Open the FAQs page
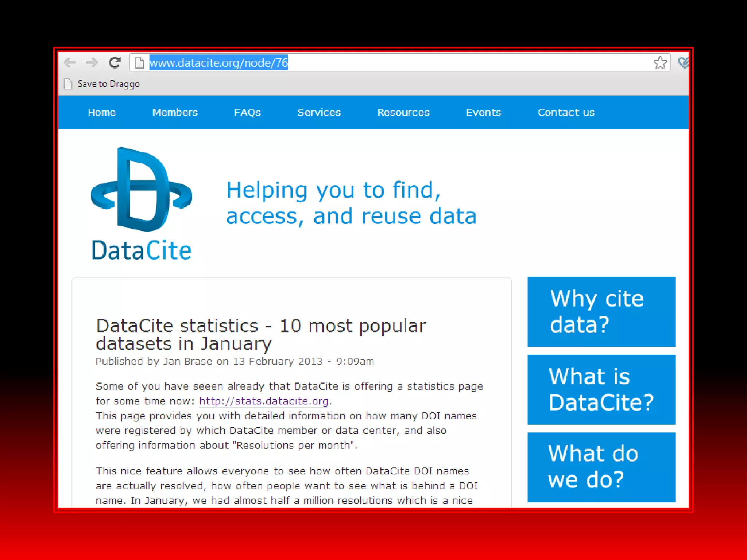Viewport: 747px width, 560px height. (x=247, y=112)
